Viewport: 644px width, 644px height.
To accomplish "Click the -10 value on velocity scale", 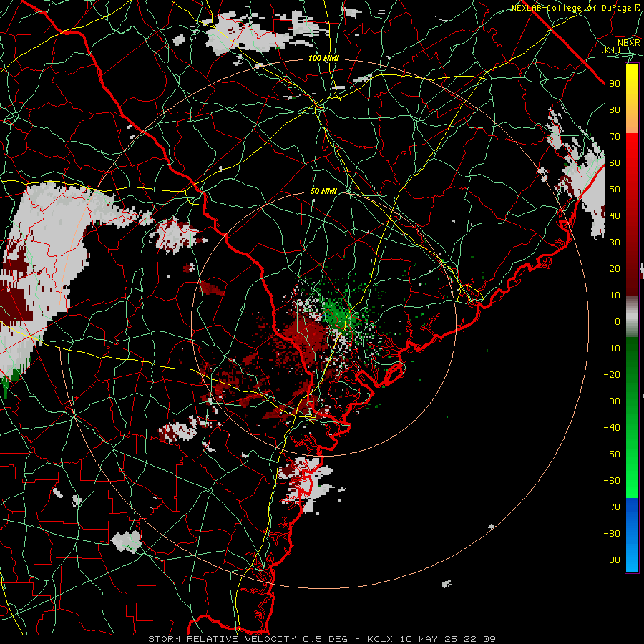I will (x=612, y=348).
